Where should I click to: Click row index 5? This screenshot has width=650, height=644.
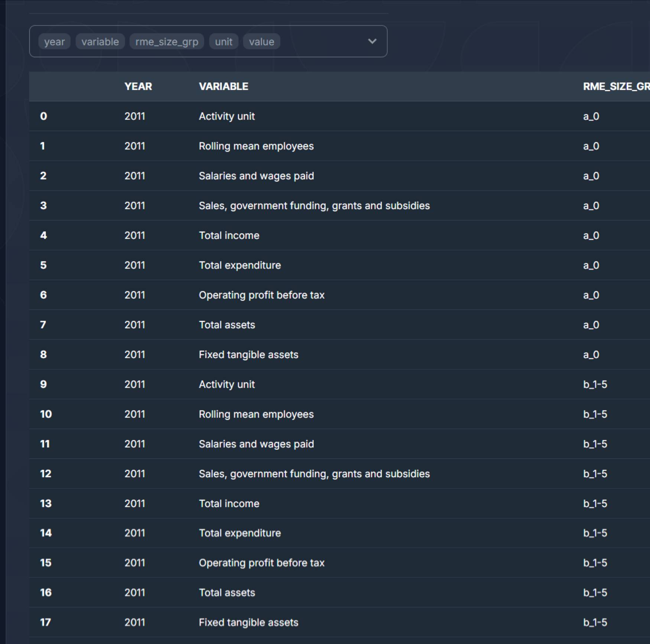pyautogui.click(x=43, y=265)
